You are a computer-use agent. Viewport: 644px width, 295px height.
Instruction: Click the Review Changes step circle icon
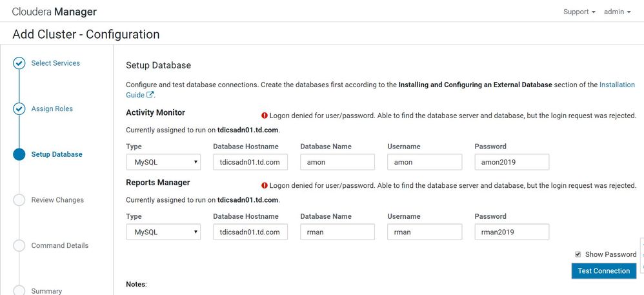19,200
